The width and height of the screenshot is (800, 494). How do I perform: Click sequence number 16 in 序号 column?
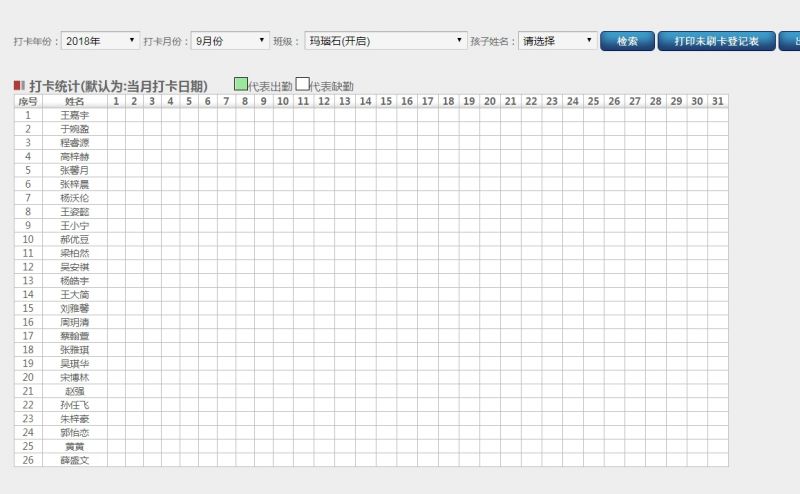click(28, 322)
